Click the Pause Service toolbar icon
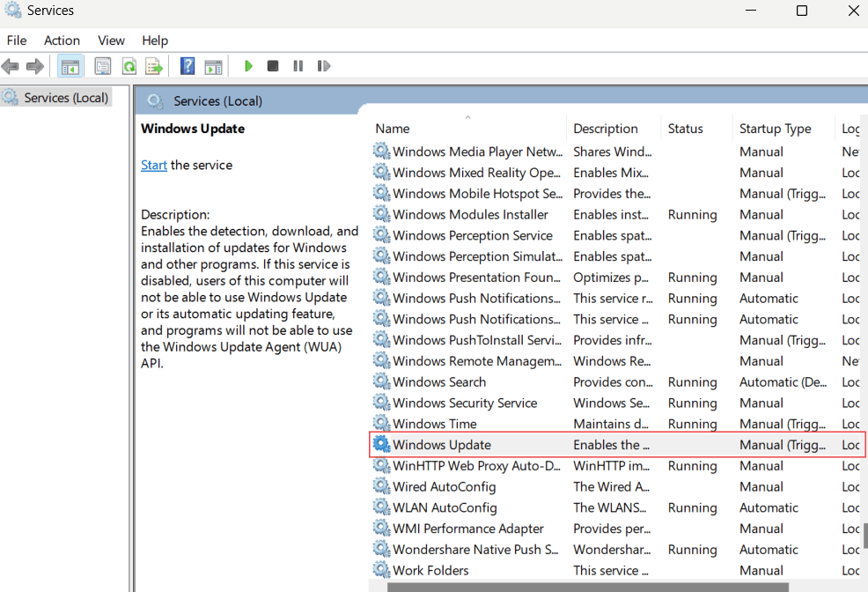Screen dimensions: 868x592 (298, 66)
